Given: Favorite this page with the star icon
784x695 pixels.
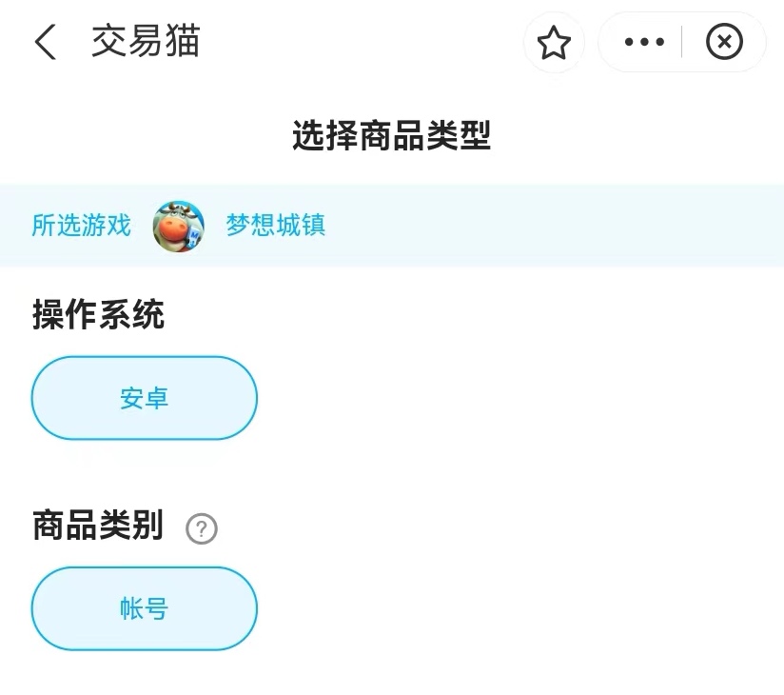Looking at the screenshot, I should (554, 43).
